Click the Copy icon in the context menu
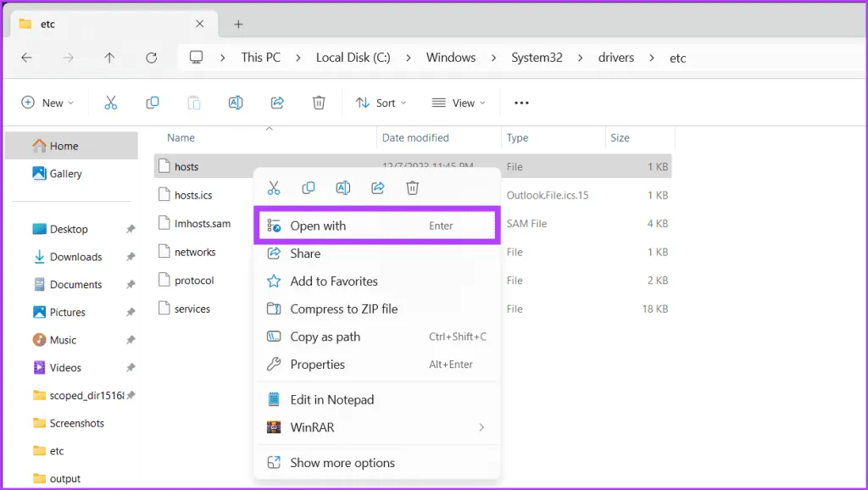This screenshot has height=490, width=868. 309,188
